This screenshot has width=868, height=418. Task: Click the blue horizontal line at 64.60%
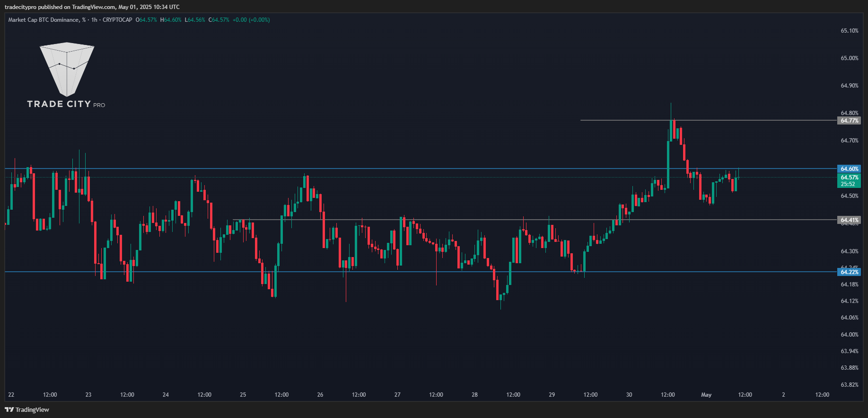(421, 169)
